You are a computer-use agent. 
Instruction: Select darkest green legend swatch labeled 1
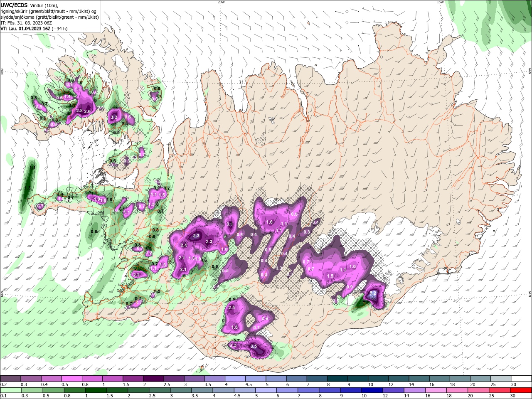pos(96,390)
